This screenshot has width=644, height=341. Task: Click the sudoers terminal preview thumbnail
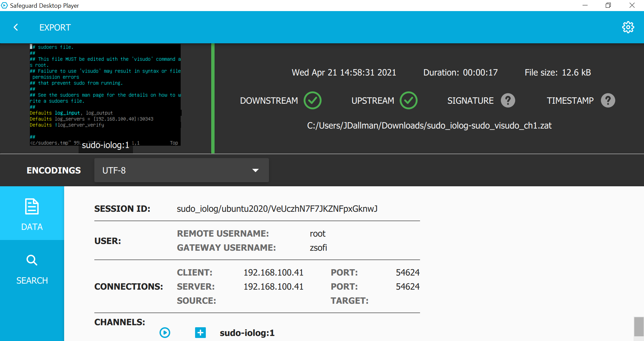click(105, 95)
